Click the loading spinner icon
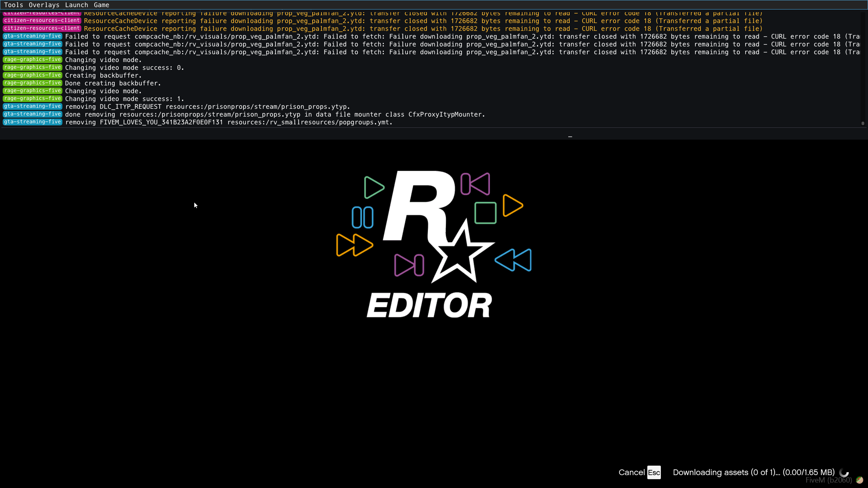This screenshot has height=488, width=868. coord(844,472)
